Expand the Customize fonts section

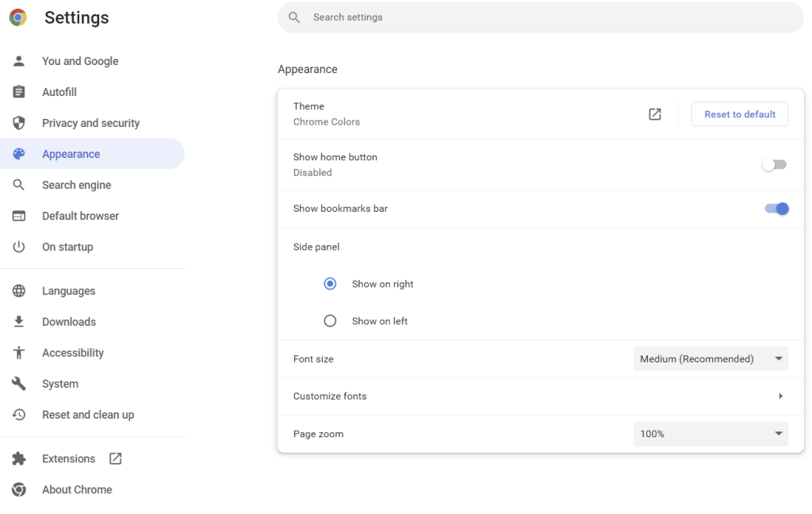[x=780, y=396]
